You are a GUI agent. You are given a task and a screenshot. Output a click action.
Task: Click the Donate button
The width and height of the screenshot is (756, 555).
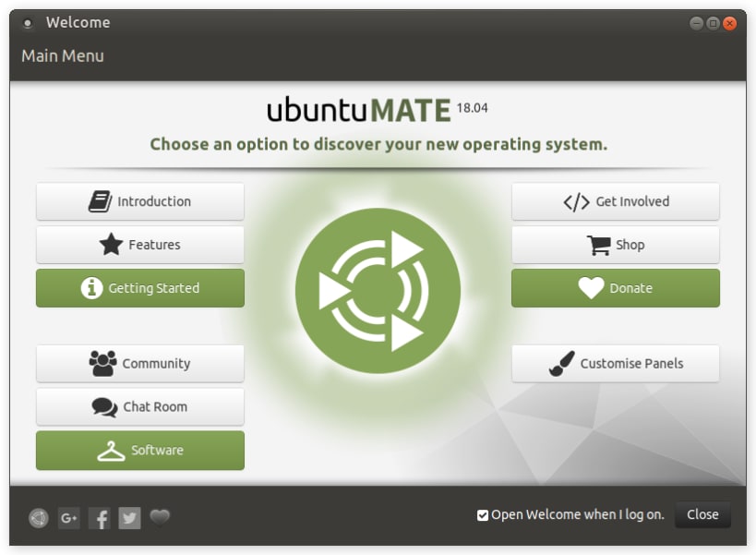(x=615, y=288)
